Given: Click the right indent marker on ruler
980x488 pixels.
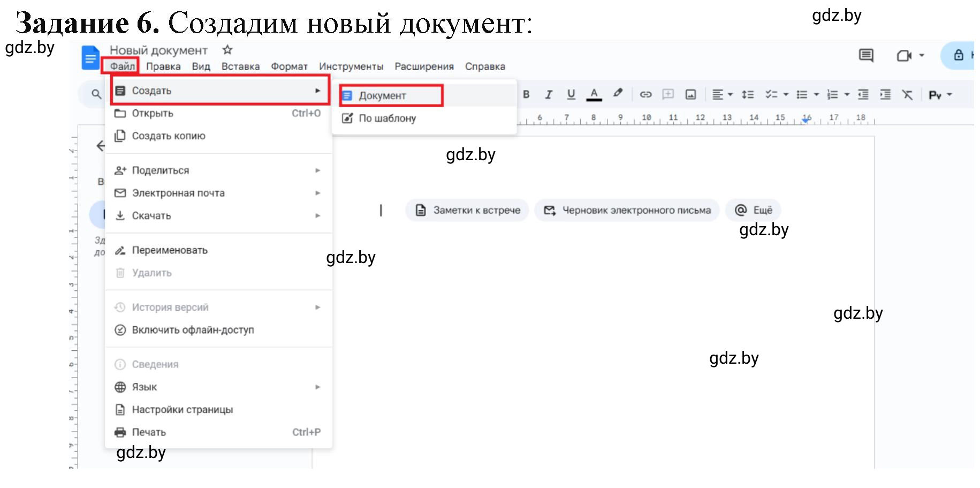Looking at the screenshot, I should [x=806, y=121].
